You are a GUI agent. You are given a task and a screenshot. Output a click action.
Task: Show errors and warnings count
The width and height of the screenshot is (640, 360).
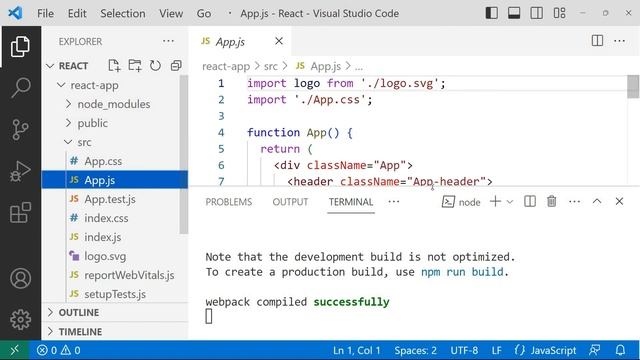(x=58, y=350)
